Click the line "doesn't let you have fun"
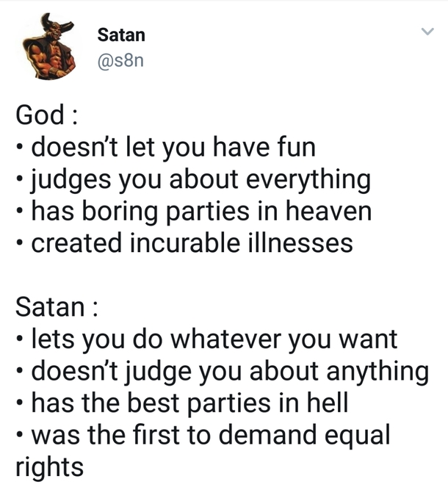This screenshot has height=490, width=448. (x=173, y=148)
